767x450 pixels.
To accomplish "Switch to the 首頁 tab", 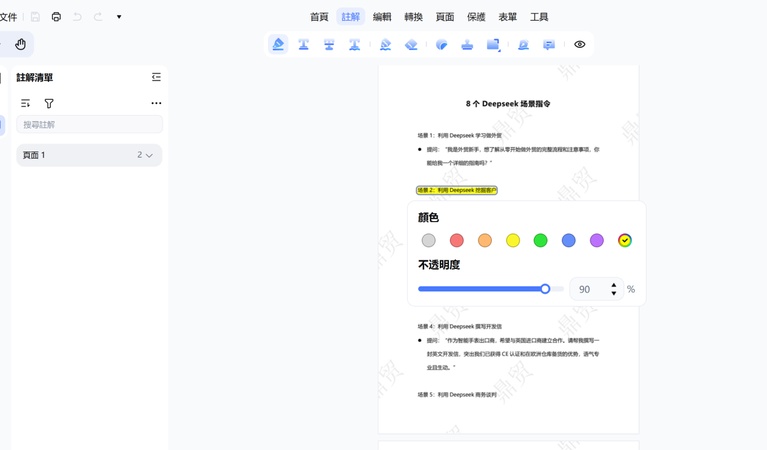I will pos(319,17).
